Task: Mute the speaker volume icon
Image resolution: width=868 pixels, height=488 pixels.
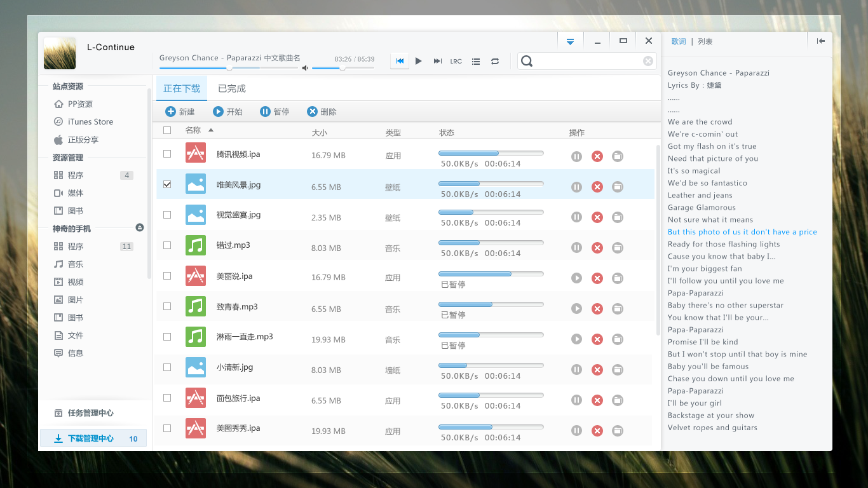Action: tap(306, 68)
